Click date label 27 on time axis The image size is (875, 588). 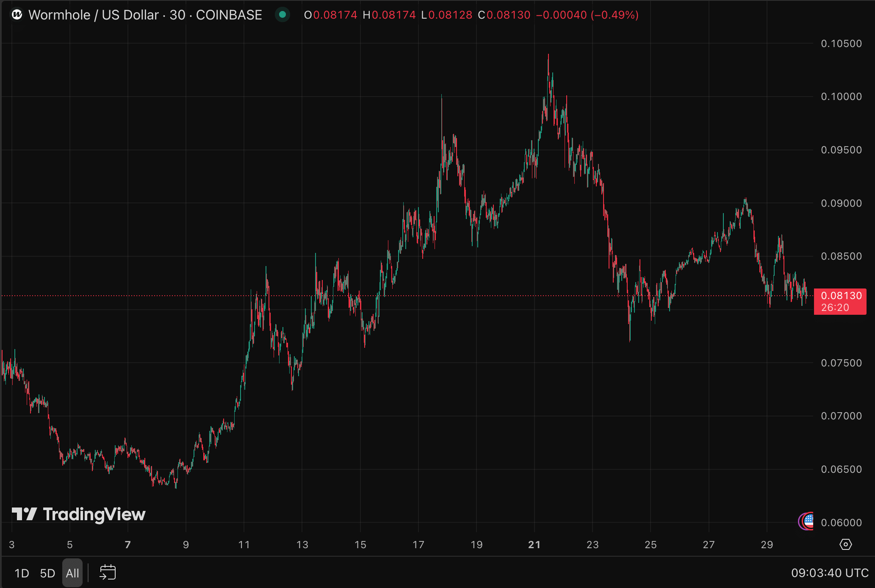[x=709, y=545]
